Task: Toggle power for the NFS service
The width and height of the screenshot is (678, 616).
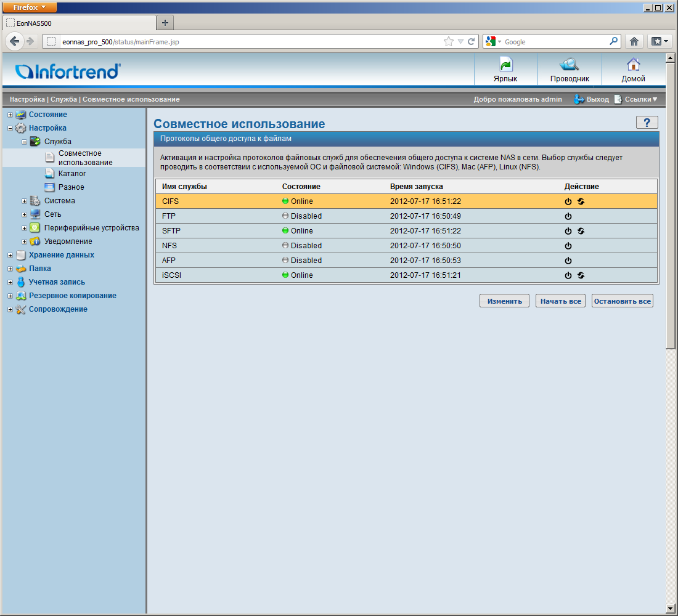Action: 568,246
